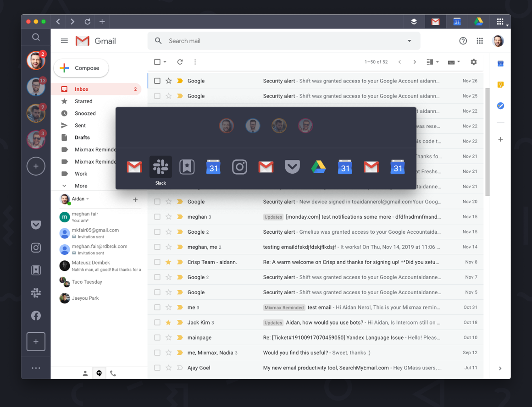This screenshot has width=532, height=407.
Task: Refresh the inbox message list
Action: (x=180, y=62)
